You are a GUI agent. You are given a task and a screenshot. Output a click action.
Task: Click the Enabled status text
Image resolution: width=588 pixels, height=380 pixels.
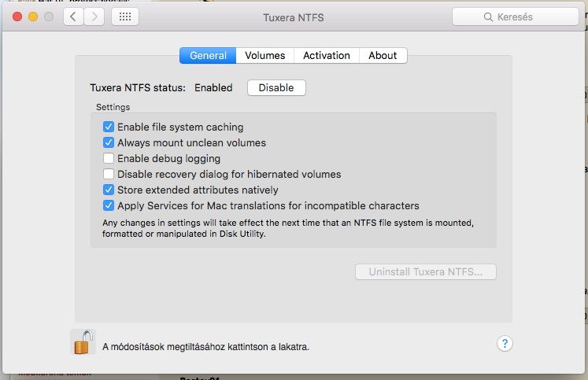click(213, 87)
